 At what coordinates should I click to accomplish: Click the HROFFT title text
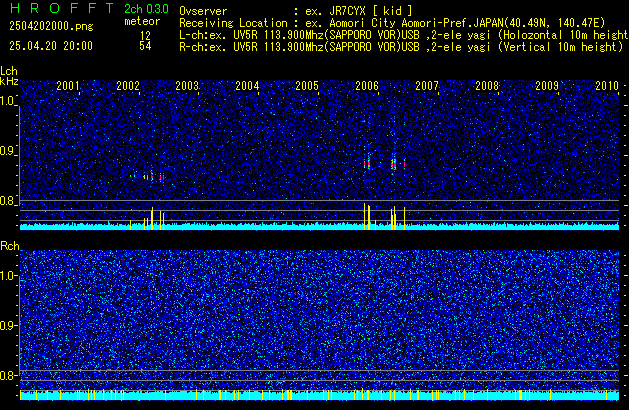tap(62, 8)
